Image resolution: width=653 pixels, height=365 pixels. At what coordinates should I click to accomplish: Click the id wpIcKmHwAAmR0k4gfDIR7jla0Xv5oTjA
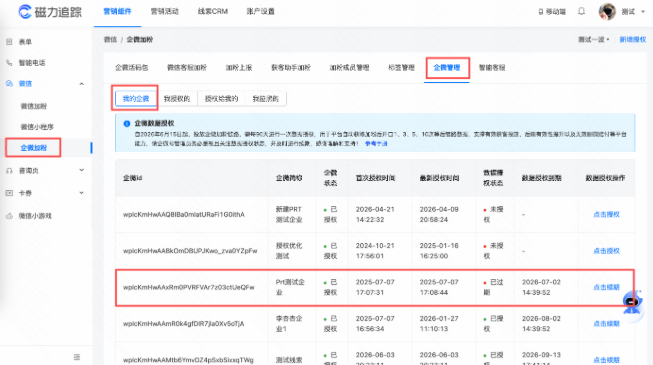[184, 324]
